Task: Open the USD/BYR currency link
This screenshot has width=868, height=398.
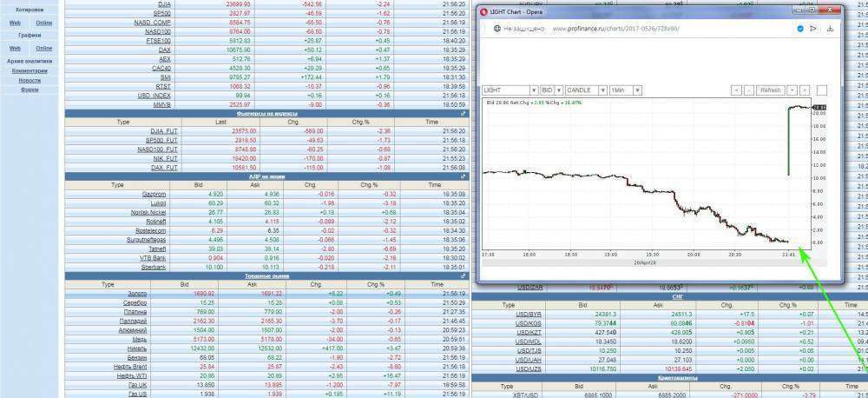Action: [528, 315]
